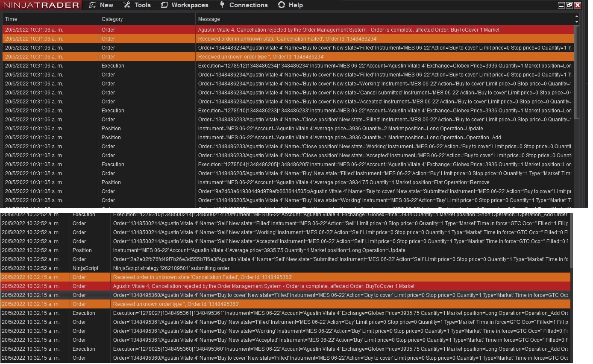Image resolution: width=593 pixels, height=364 pixels.
Task: Select the Execution='1278512' message row
Action: click(288, 66)
